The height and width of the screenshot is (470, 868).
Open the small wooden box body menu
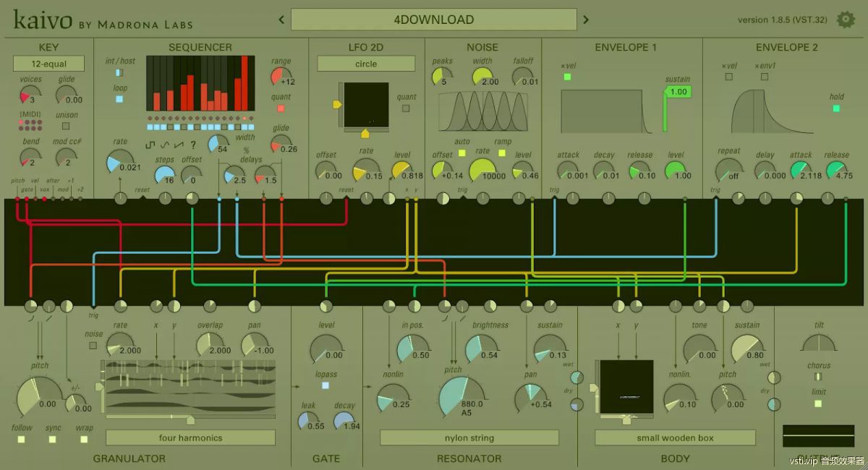click(675, 437)
